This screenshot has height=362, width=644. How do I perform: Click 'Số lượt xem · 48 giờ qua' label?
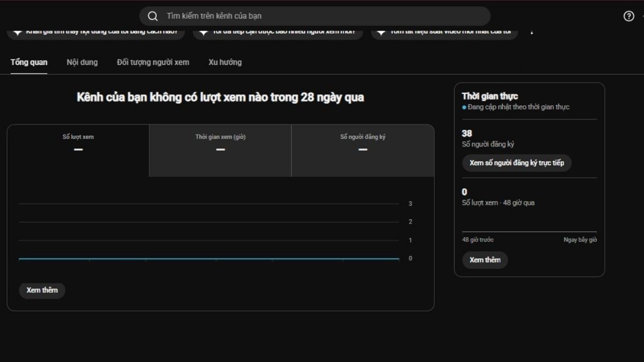pos(498,203)
